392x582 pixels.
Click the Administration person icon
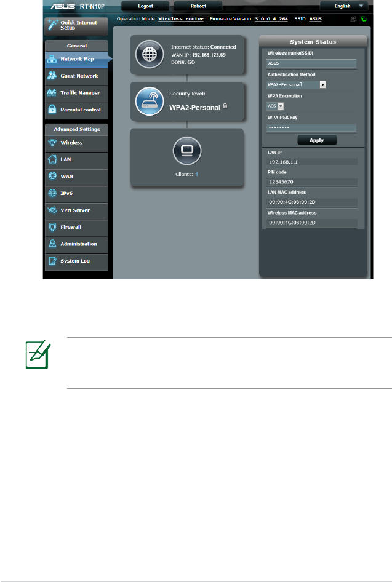[52, 244]
